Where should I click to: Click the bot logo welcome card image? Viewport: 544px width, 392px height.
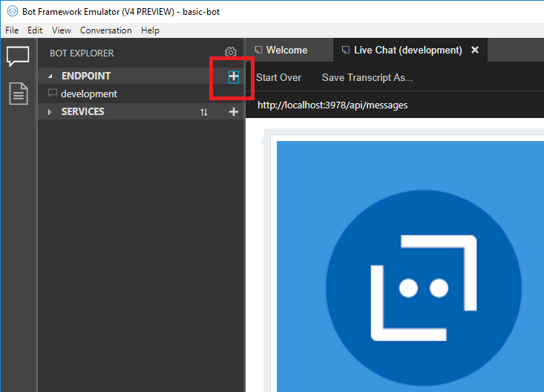[x=410, y=267]
